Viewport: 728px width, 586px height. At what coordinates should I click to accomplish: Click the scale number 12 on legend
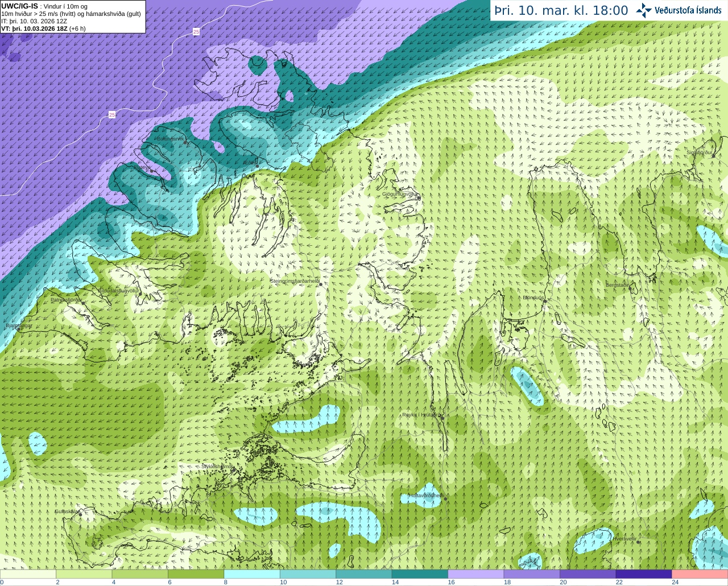click(339, 582)
